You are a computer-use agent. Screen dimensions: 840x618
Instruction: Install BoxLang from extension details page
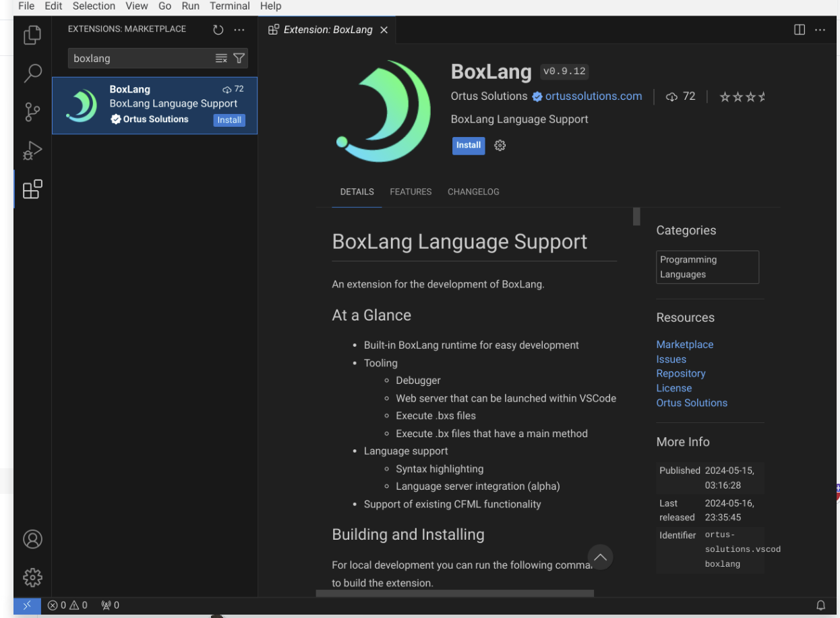(x=468, y=145)
